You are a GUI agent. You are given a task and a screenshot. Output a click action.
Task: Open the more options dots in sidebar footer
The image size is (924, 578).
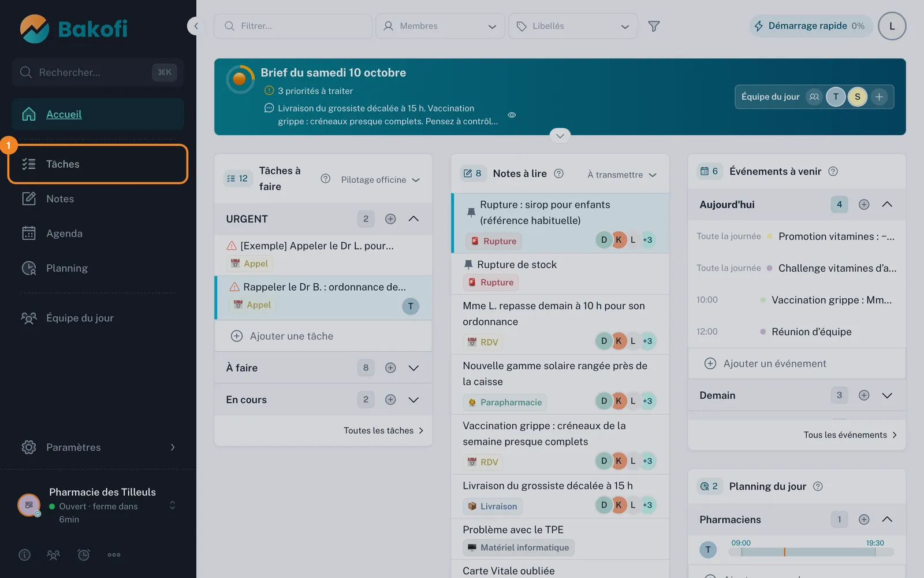[114, 555]
